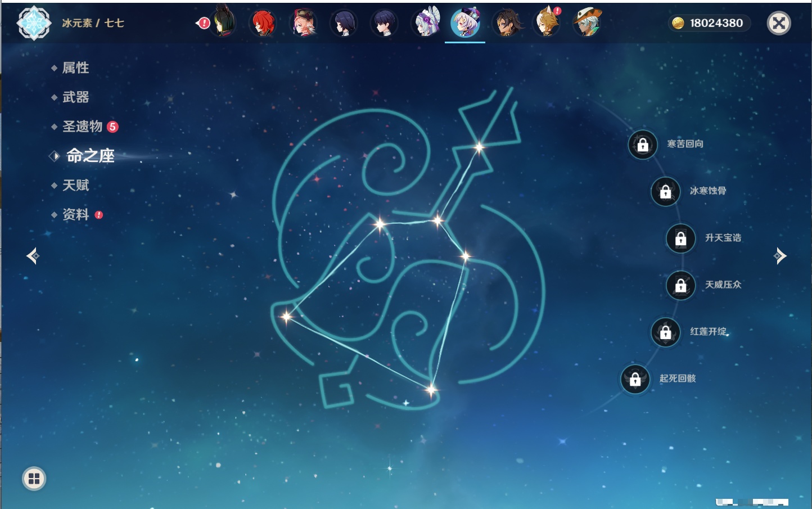Open the 属性 attributes page
Viewport: 812px width, 509px height.
75,68
